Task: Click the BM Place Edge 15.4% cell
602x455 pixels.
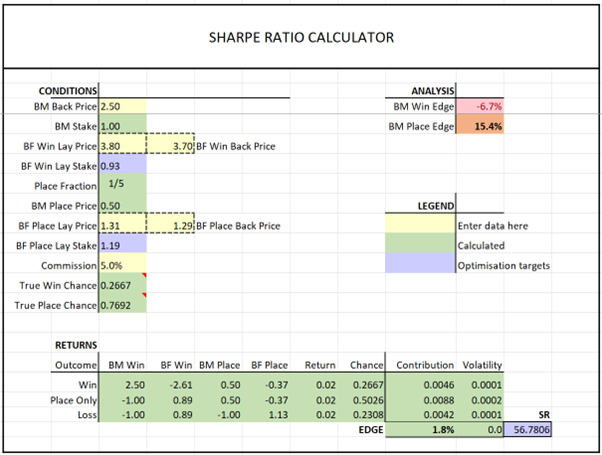Action: [480, 126]
